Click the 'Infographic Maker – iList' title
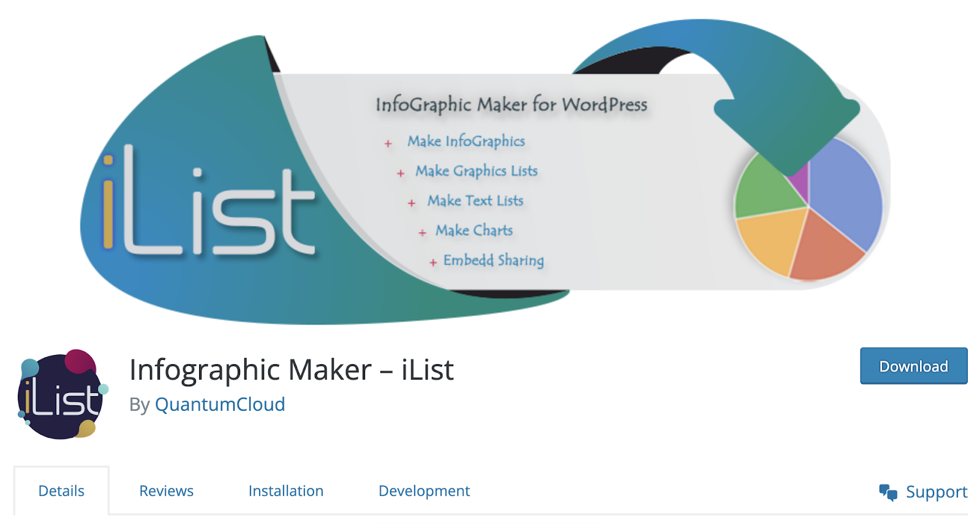The image size is (980, 524). tap(292, 370)
